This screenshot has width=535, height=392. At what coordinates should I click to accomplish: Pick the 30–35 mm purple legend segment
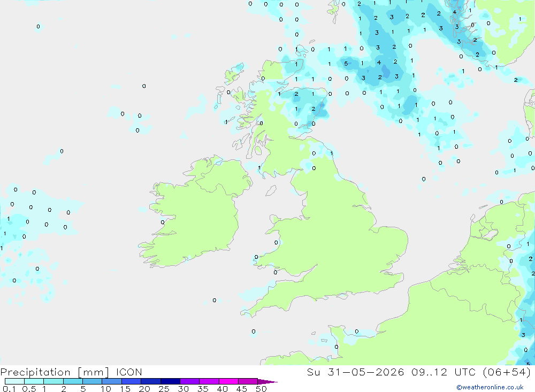[189, 381]
